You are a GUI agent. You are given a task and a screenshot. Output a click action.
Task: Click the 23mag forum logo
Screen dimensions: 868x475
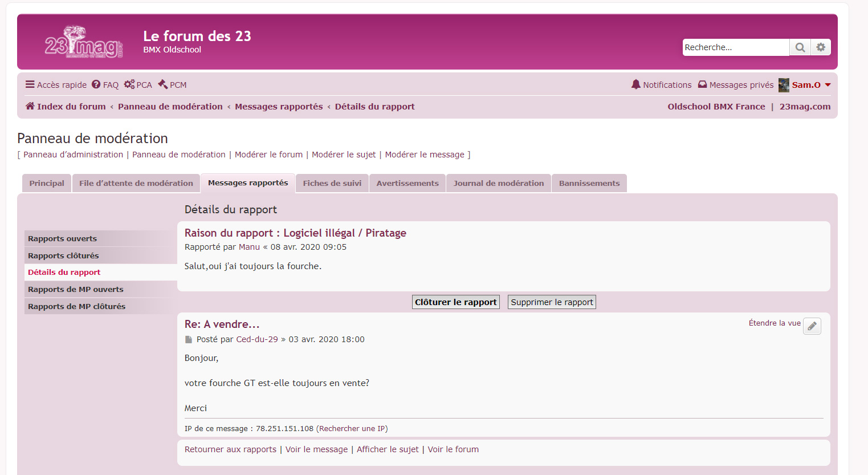(x=83, y=42)
